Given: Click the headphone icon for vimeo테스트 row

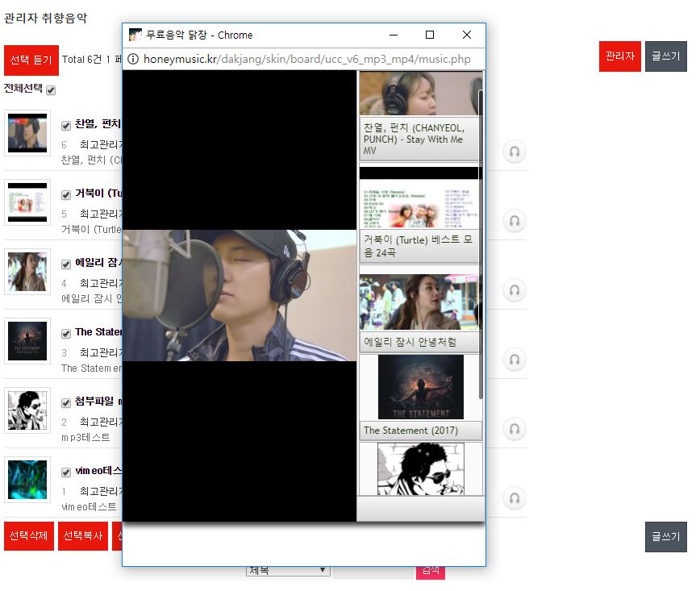Looking at the screenshot, I should click(515, 498).
